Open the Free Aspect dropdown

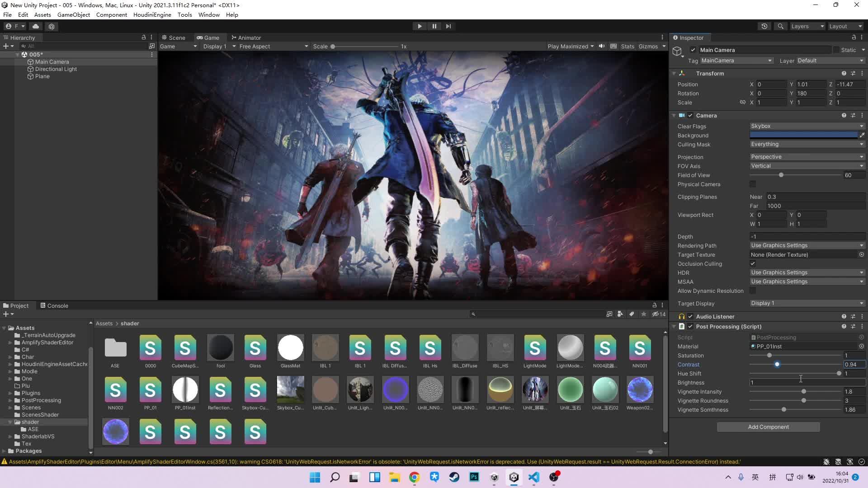[x=274, y=46]
